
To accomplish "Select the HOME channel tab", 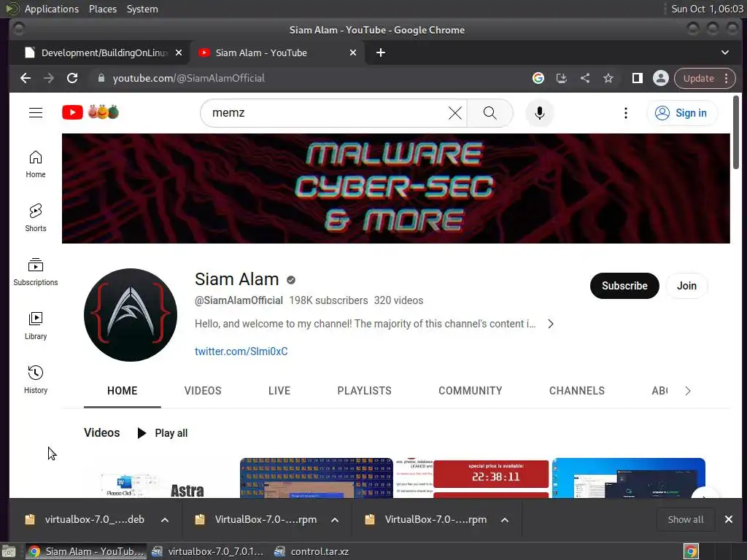I will point(123,391).
